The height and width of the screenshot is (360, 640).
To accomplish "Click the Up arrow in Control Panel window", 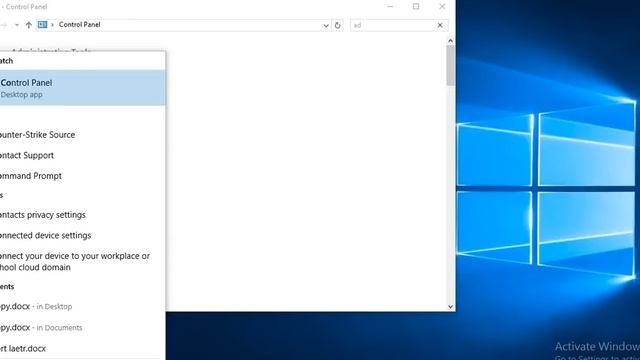I will pos(29,25).
